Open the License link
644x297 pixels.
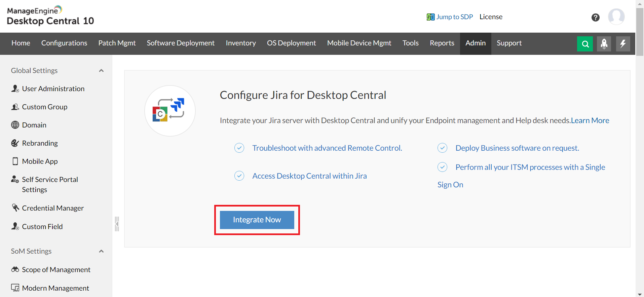coord(491,17)
